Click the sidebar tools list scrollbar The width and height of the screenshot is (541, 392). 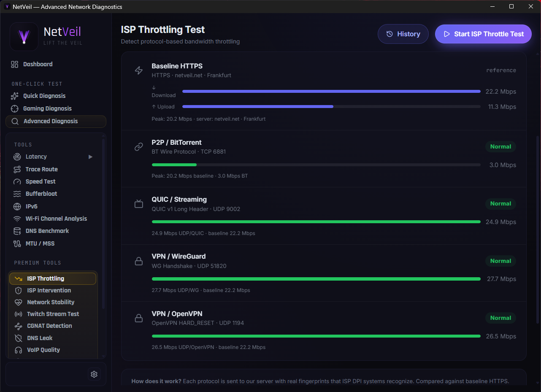tap(103, 224)
